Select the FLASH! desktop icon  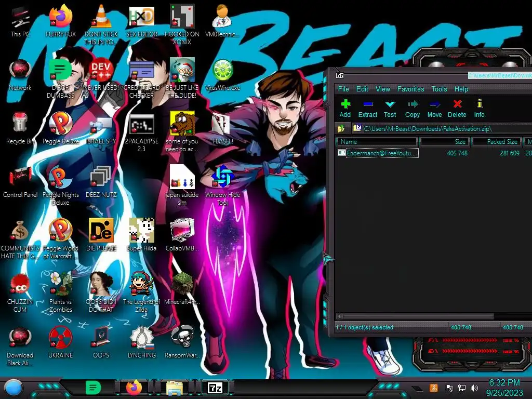(x=222, y=128)
